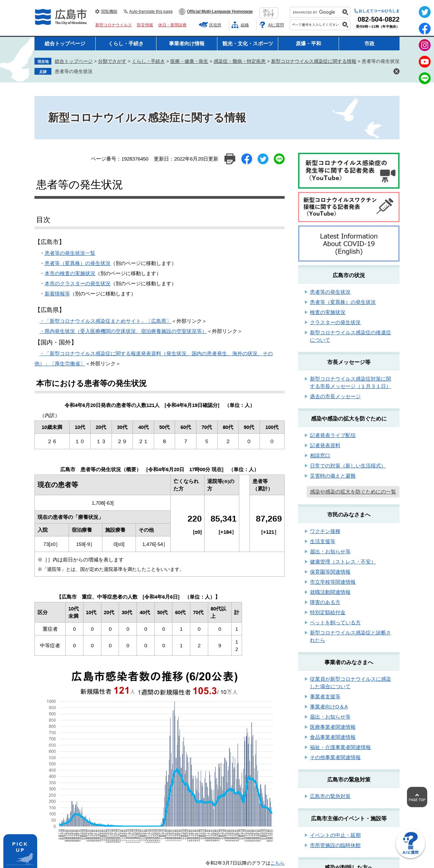
Task: Click breadcrumb 感染症・難病・特定疾患 link
Action: tap(239, 61)
